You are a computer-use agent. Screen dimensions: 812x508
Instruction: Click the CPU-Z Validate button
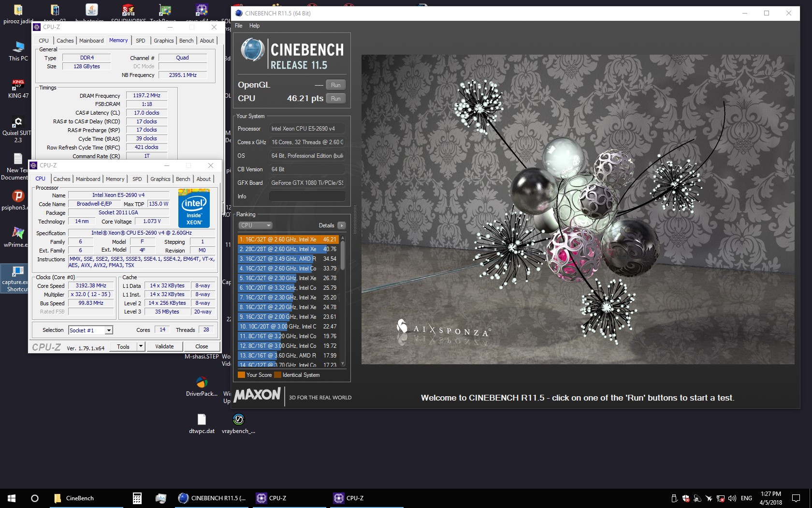coord(164,346)
